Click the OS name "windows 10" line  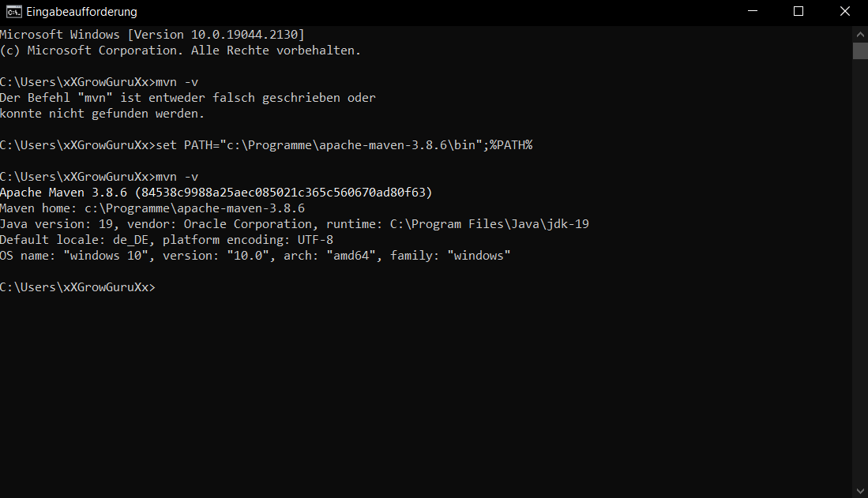pyautogui.click(x=255, y=256)
